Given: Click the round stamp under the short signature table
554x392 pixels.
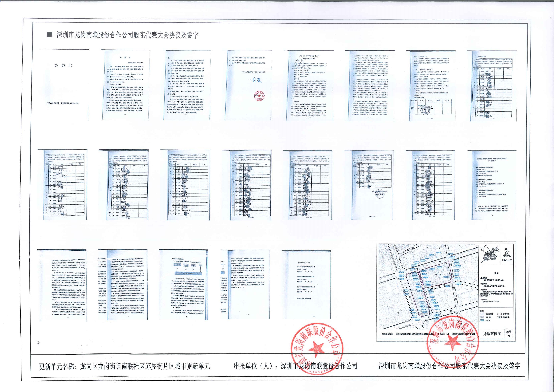Looking at the screenshot, I should 380,194.
